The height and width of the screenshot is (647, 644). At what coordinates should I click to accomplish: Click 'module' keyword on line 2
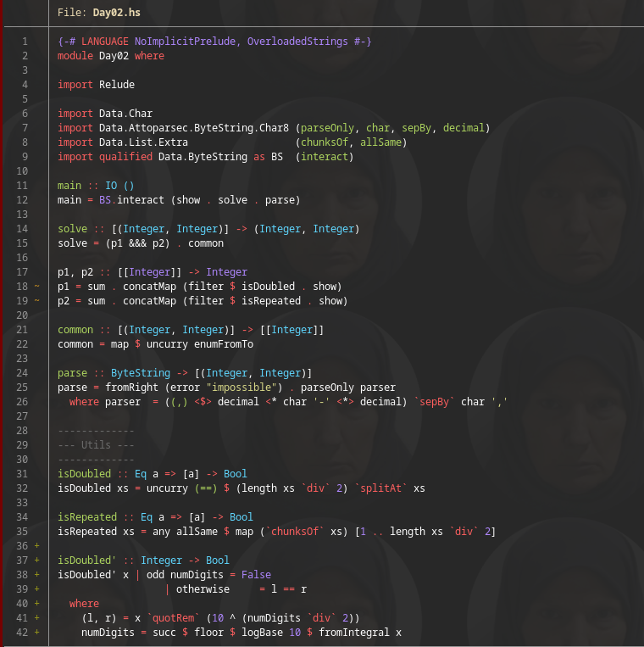point(75,56)
